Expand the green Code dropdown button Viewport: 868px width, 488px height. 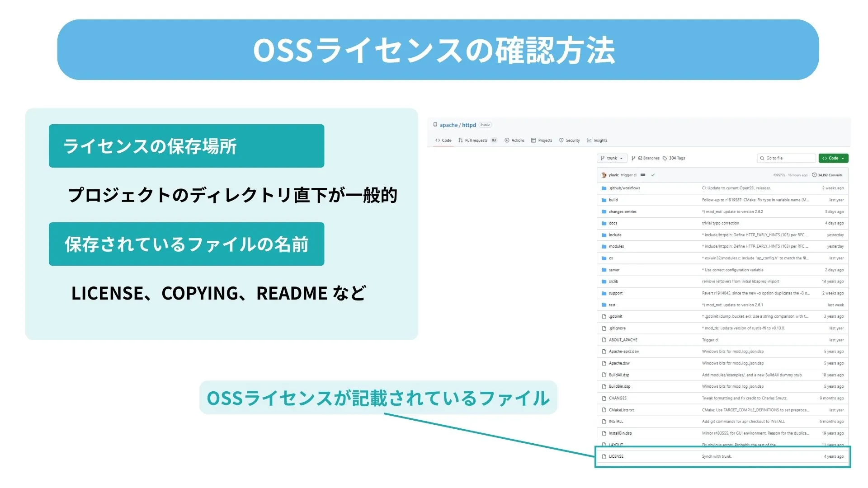tap(833, 158)
